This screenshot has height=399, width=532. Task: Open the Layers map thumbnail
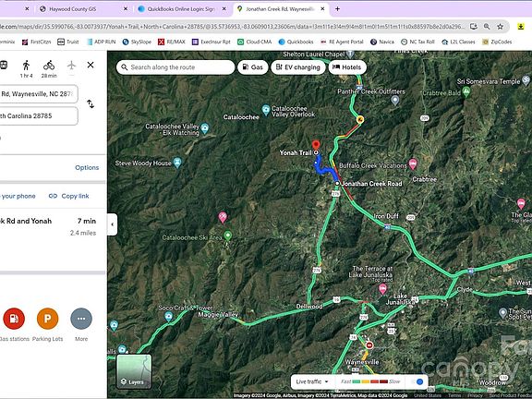134,371
